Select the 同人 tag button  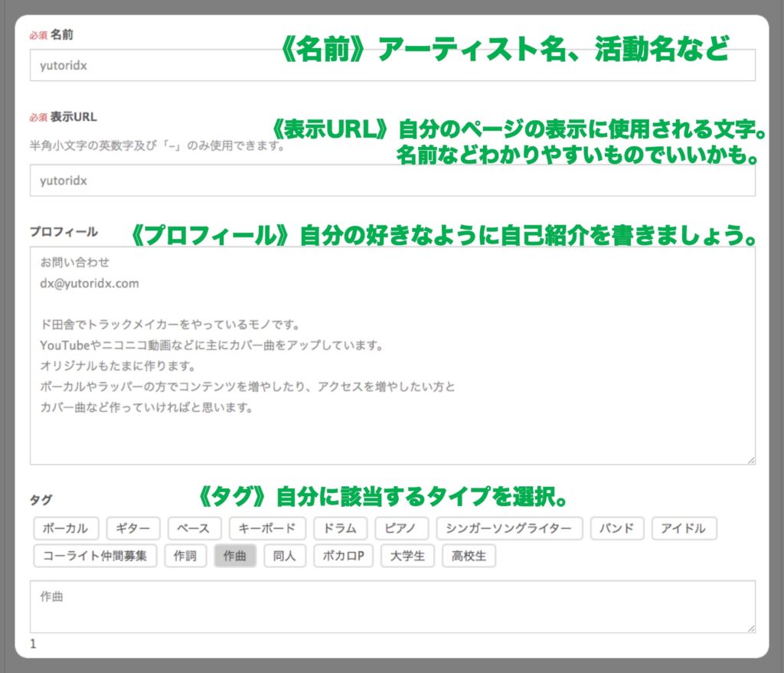pyautogui.click(x=285, y=556)
